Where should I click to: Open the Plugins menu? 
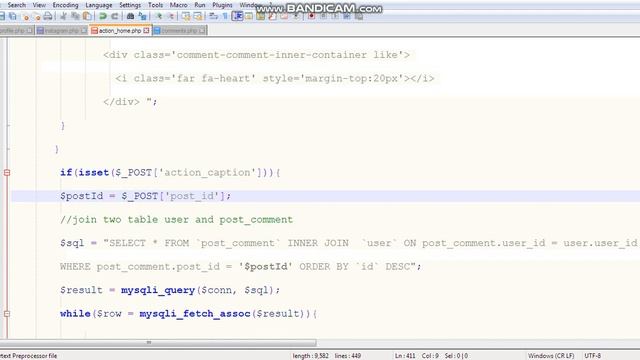222,5
